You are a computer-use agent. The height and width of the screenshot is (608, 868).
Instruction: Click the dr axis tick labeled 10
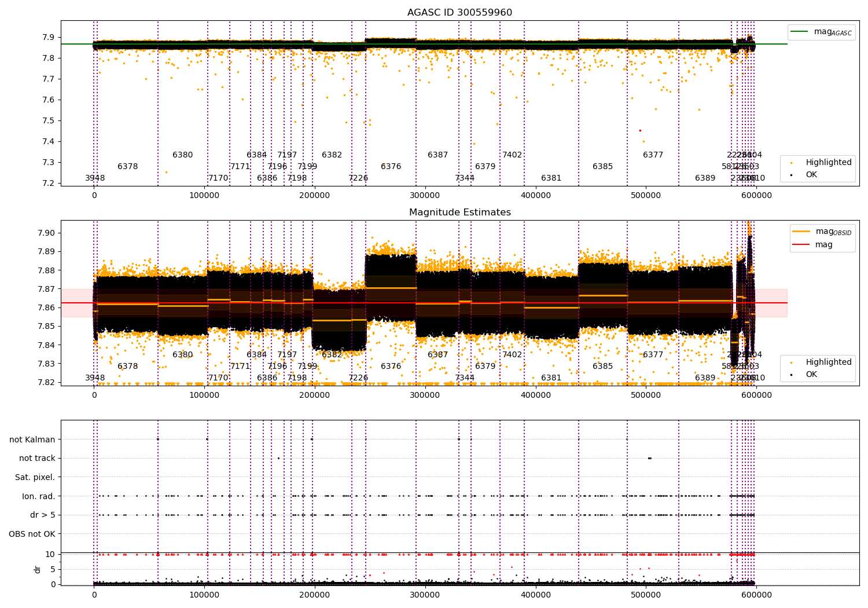point(50,554)
